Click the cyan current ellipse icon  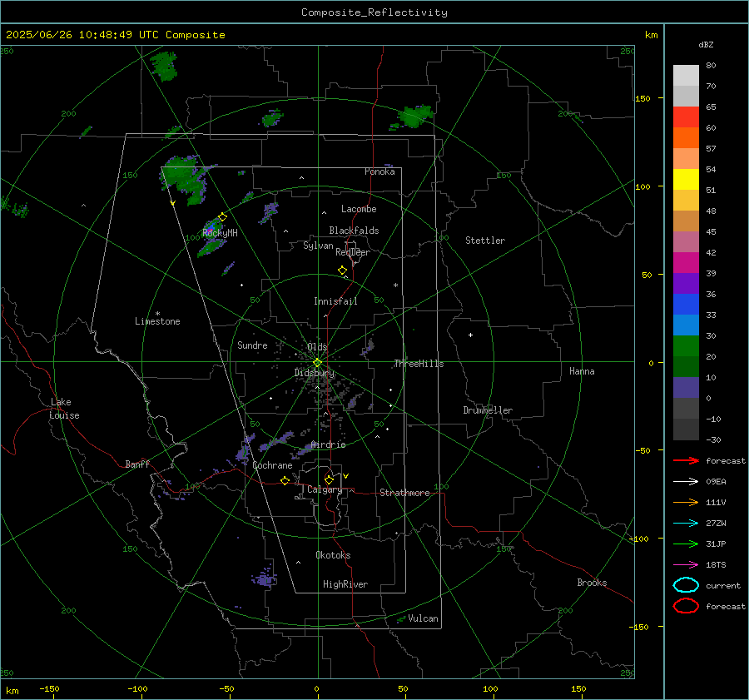tap(686, 585)
